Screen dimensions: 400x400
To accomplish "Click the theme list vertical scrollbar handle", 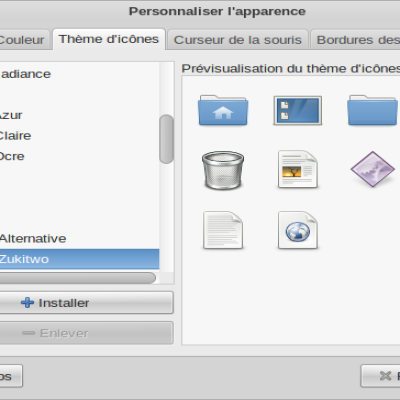I will pos(166,139).
